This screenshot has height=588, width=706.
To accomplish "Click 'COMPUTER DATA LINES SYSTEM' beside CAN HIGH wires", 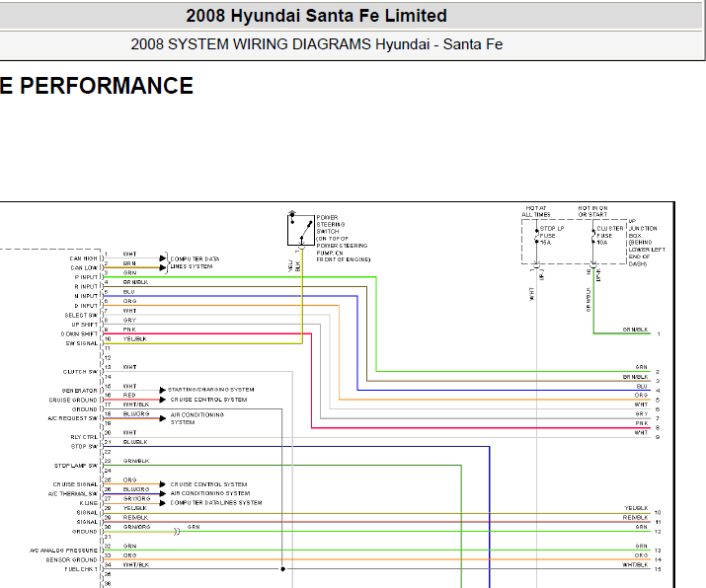I will [x=195, y=263].
